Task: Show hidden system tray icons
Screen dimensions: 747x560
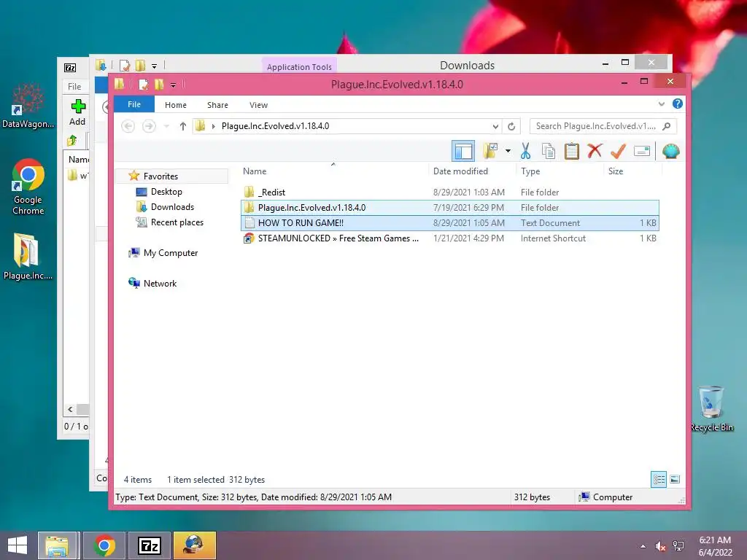Action: click(643, 546)
